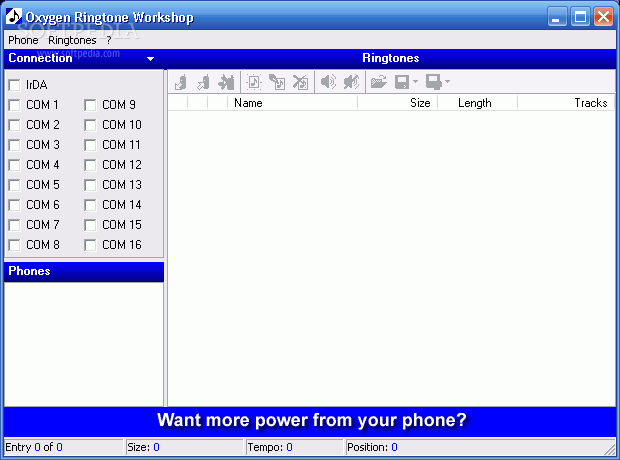Viewport: 620px width, 460px height.
Task: Click the floppy disk save icon
Action: (x=402, y=82)
